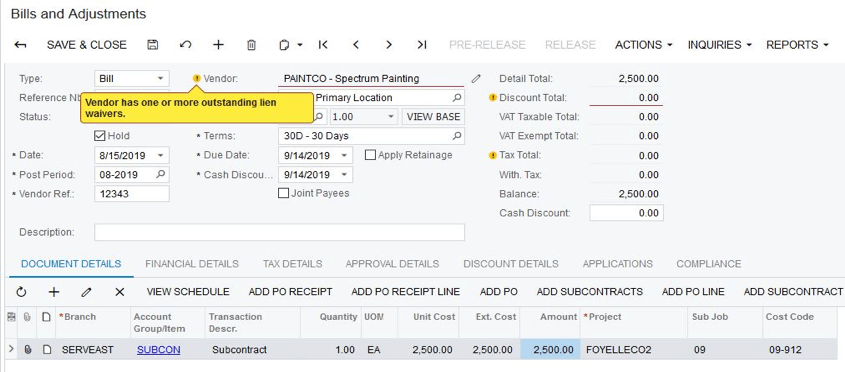Image resolution: width=845 pixels, height=372 pixels.
Task: Click the grid column configuration icon
Action: click(x=11, y=318)
